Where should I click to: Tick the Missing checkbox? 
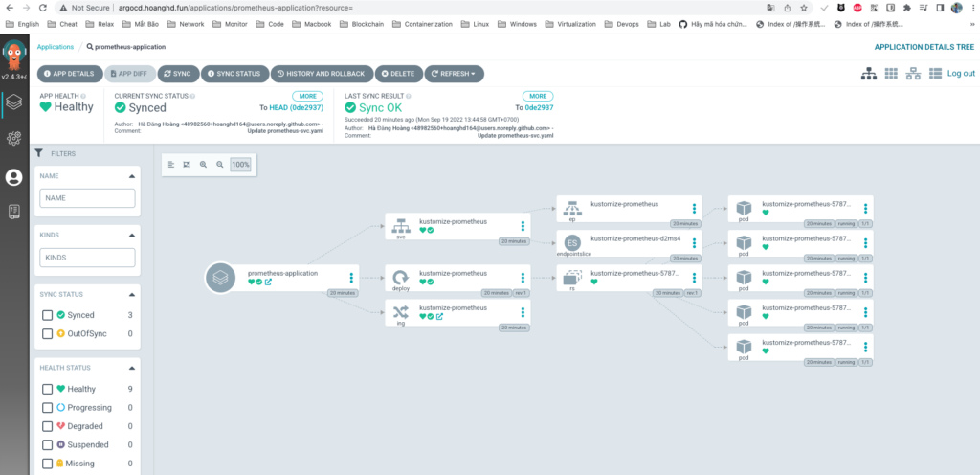pyautogui.click(x=48, y=464)
